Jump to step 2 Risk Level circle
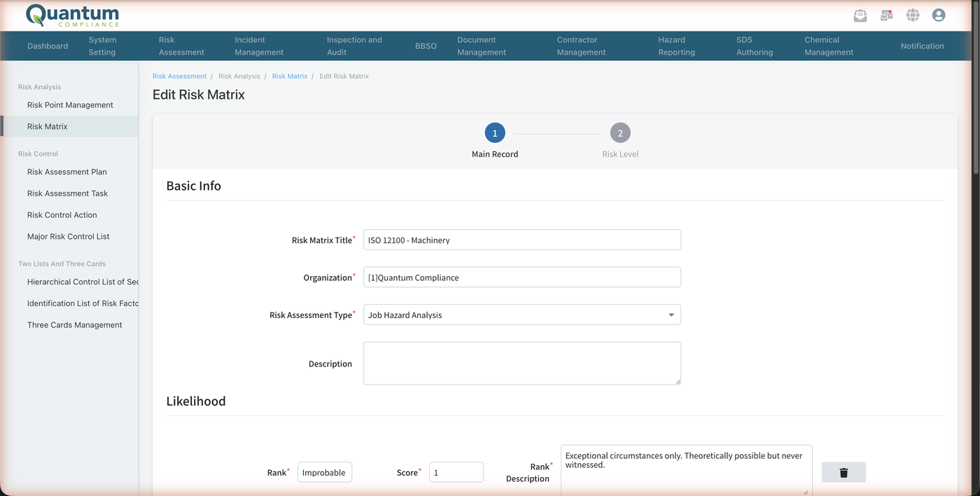The height and width of the screenshot is (496, 980). (620, 133)
